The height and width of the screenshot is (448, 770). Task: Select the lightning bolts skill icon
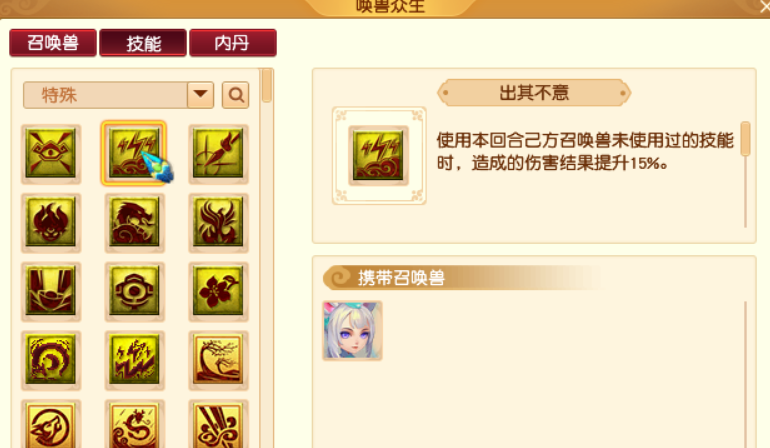[x=134, y=154]
